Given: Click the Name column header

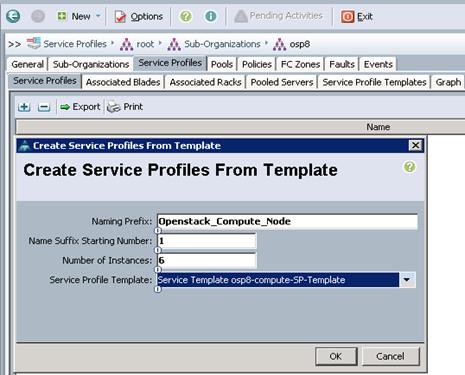Looking at the screenshot, I should [x=378, y=127].
